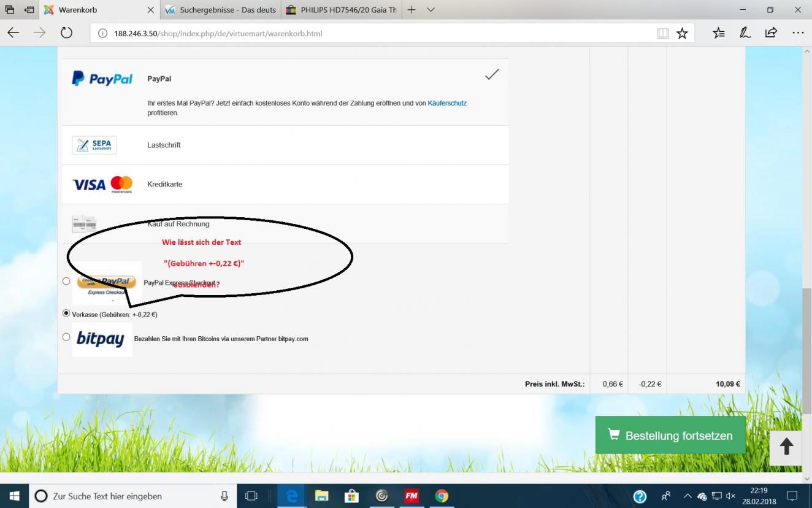Add page to favorites star icon
Screen dimensions: 812x508
[x=682, y=34]
